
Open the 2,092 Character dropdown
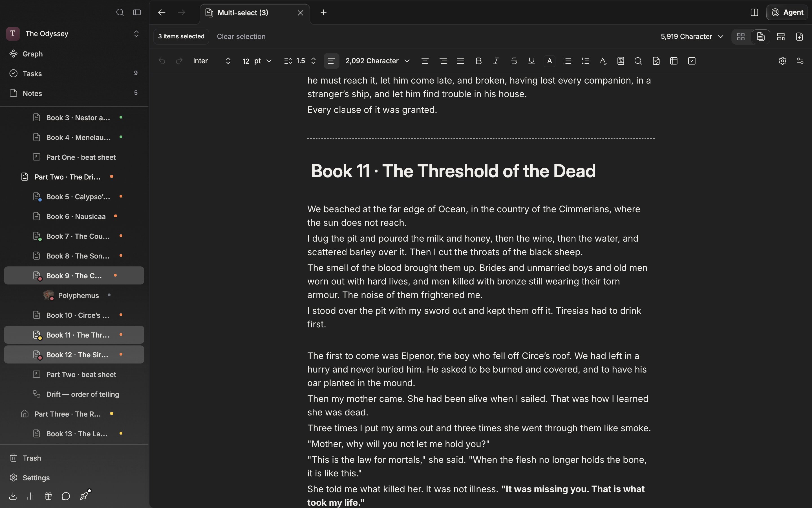[378, 61]
